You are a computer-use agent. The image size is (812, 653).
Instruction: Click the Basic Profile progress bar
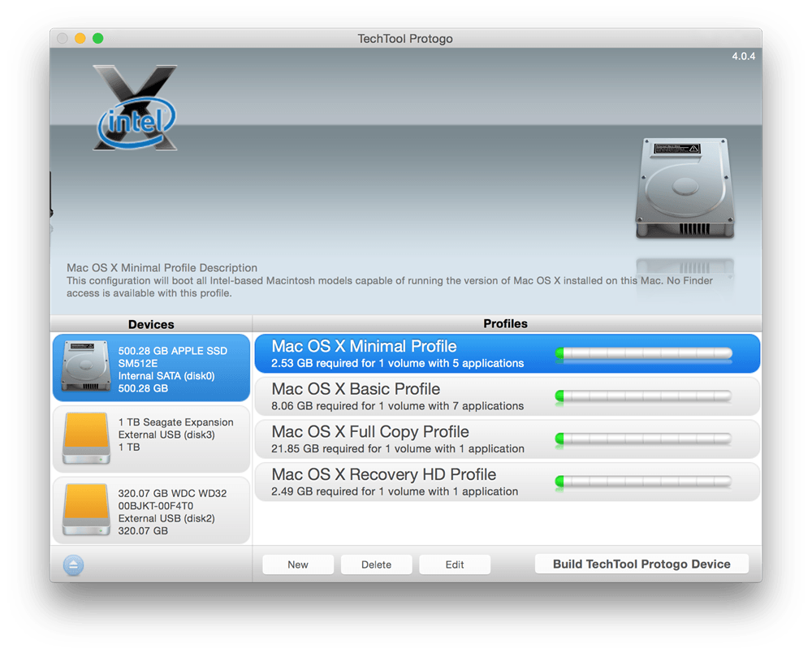pos(644,396)
